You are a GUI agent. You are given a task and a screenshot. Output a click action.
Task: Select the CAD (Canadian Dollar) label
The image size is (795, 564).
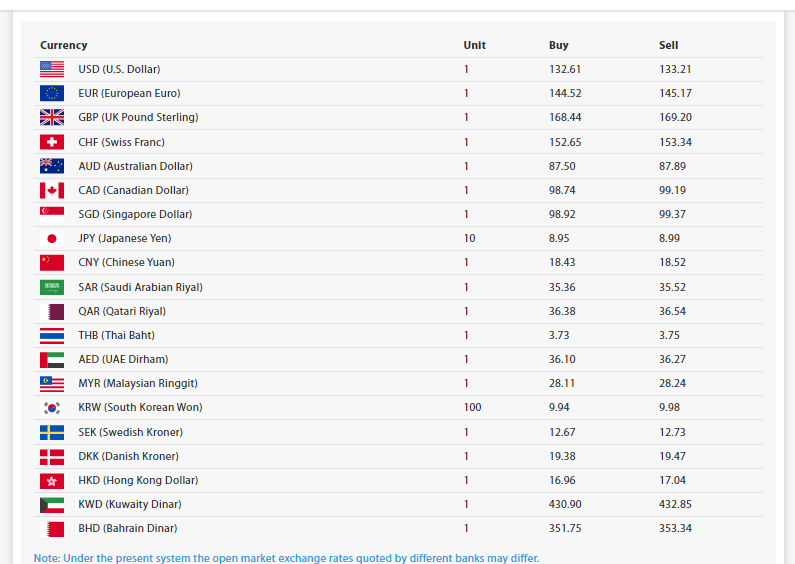click(x=133, y=190)
